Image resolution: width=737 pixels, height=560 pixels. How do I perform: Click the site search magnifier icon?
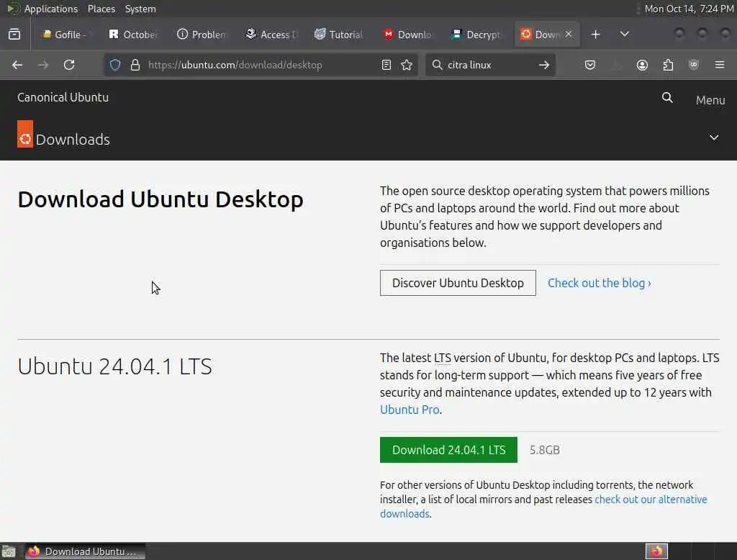pyautogui.click(x=667, y=98)
